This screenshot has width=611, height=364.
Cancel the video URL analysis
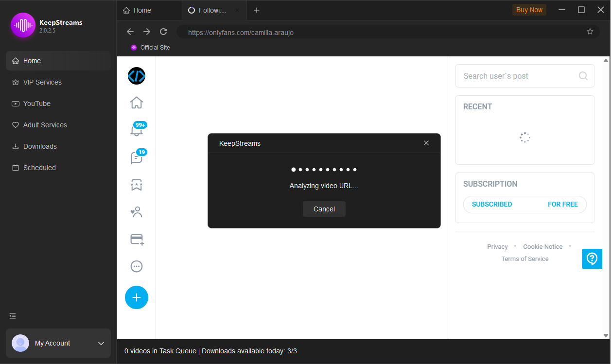click(x=324, y=209)
